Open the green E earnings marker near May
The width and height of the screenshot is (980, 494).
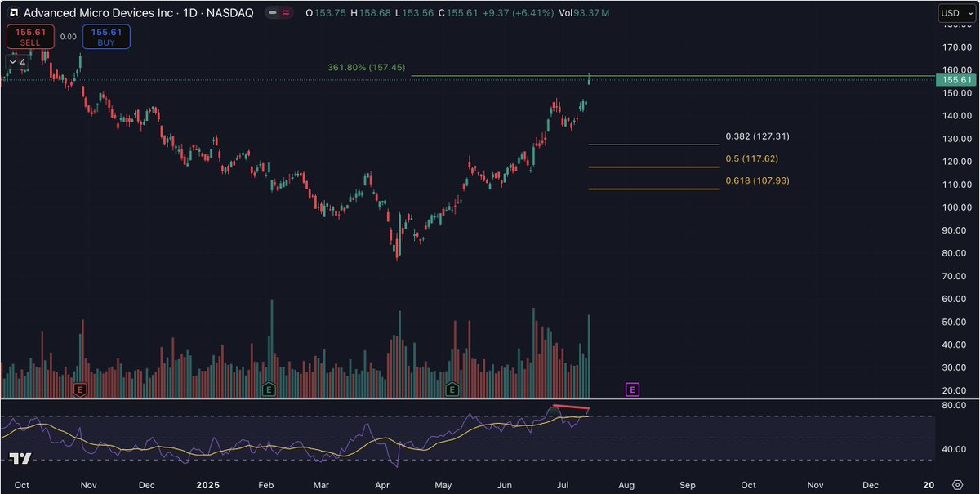coord(452,389)
